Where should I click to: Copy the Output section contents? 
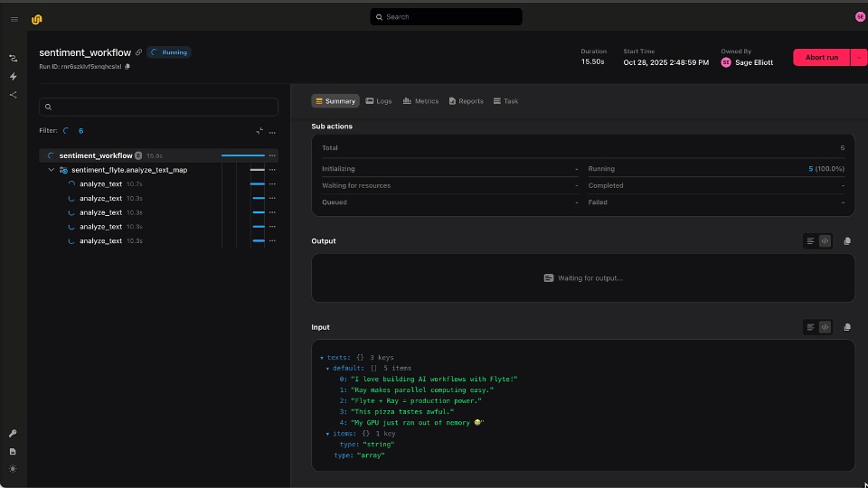tap(847, 241)
